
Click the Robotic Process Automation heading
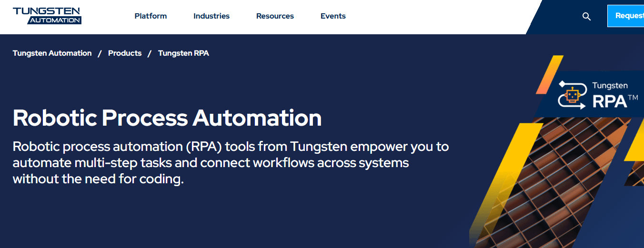click(167, 118)
